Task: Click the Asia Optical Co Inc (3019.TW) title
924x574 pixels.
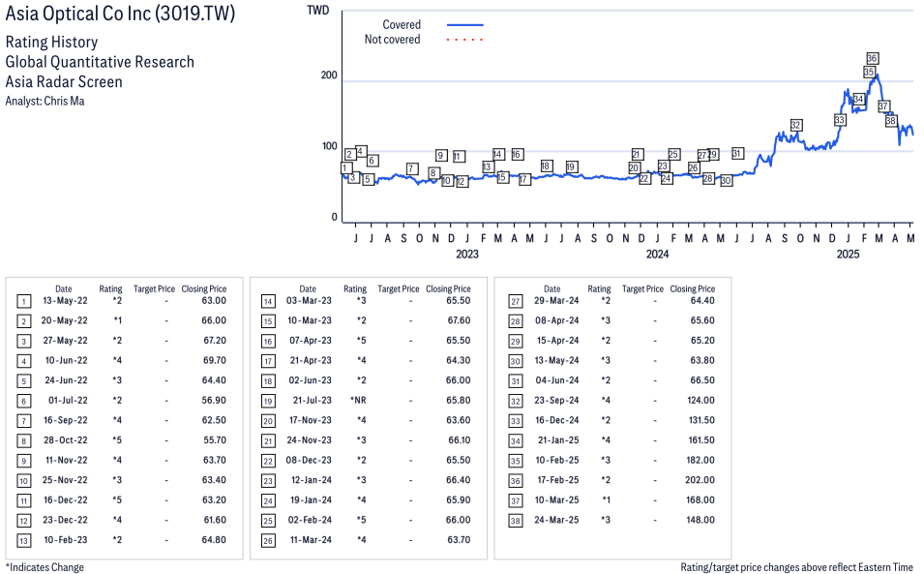Action: (x=120, y=14)
